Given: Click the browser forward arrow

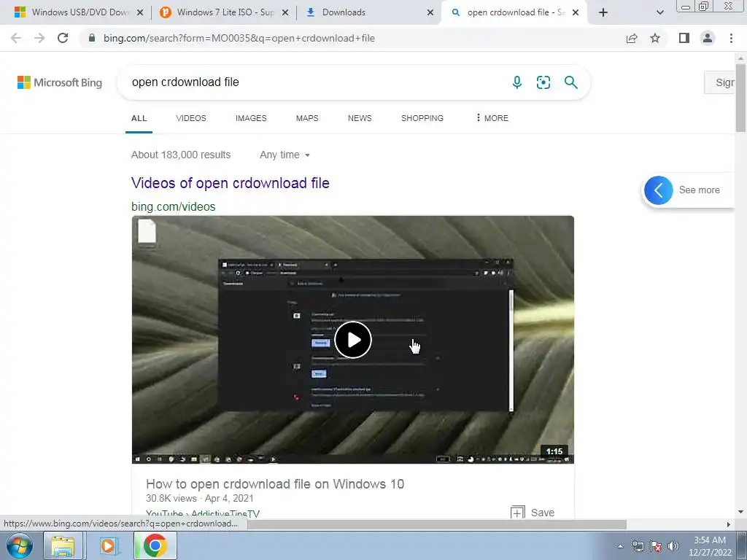Looking at the screenshot, I should (39, 38).
